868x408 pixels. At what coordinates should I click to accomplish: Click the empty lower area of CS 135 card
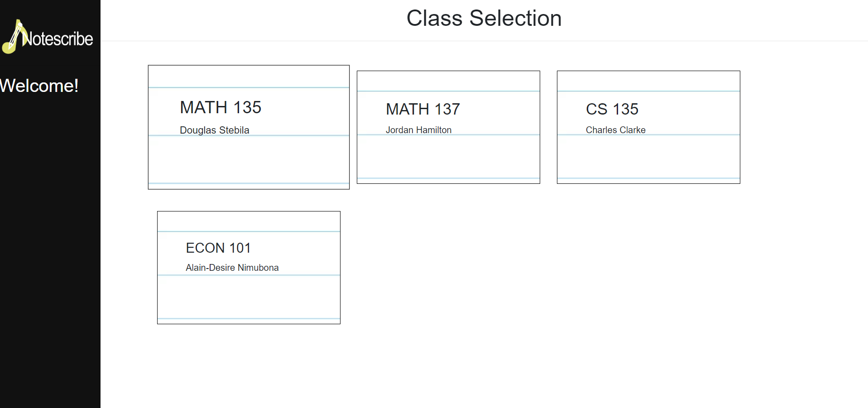click(x=648, y=157)
